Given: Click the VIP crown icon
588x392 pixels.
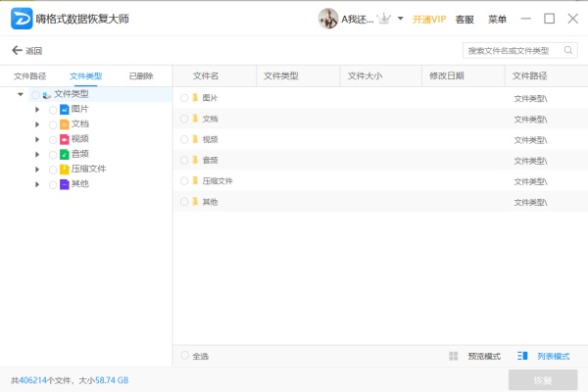Looking at the screenshot, I should click(383, 19).
